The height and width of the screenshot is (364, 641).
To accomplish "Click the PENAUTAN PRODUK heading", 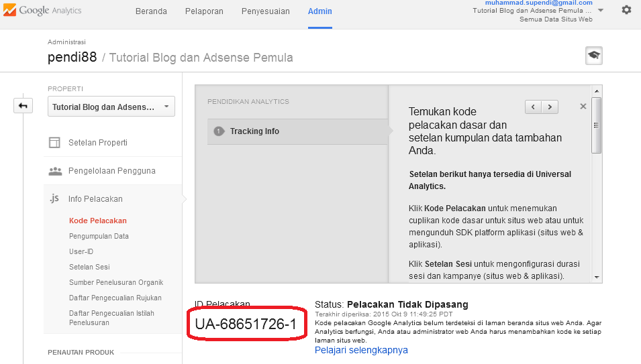I will 81,352.
